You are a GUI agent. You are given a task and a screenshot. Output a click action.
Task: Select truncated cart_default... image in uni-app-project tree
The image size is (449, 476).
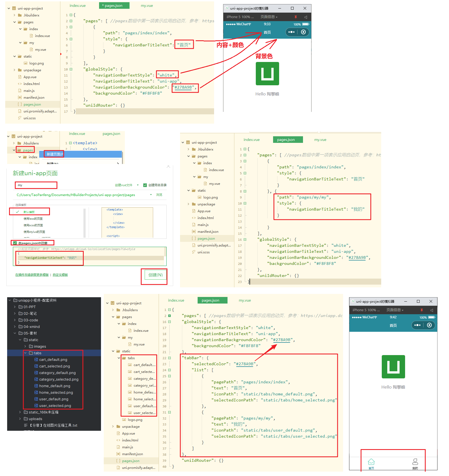point(142,365)
